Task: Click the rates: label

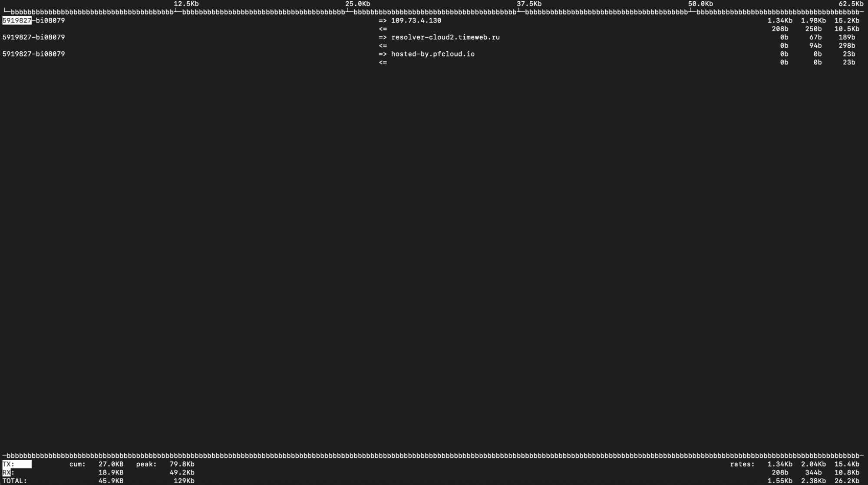Action: coord(742,464)
